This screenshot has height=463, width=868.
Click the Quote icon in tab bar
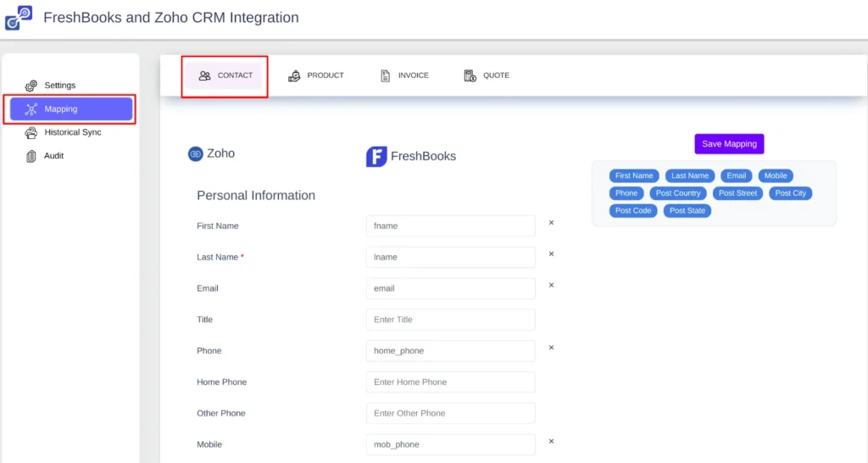click(470, 75)
